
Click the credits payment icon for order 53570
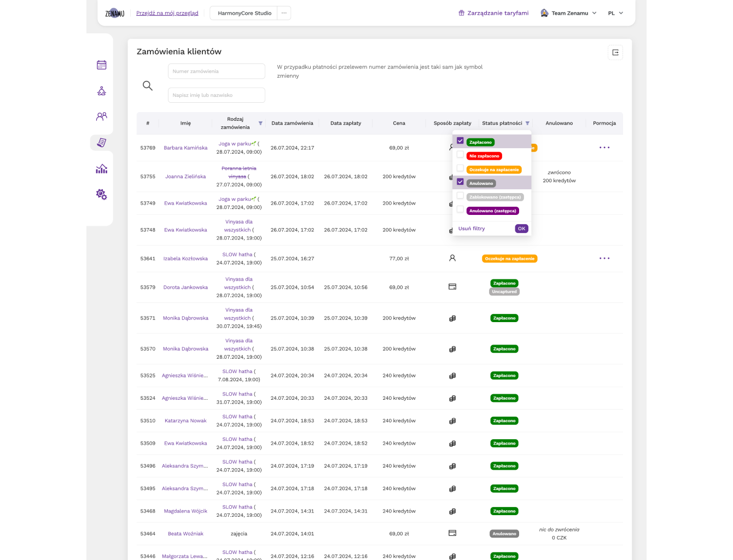click(452, 349)
